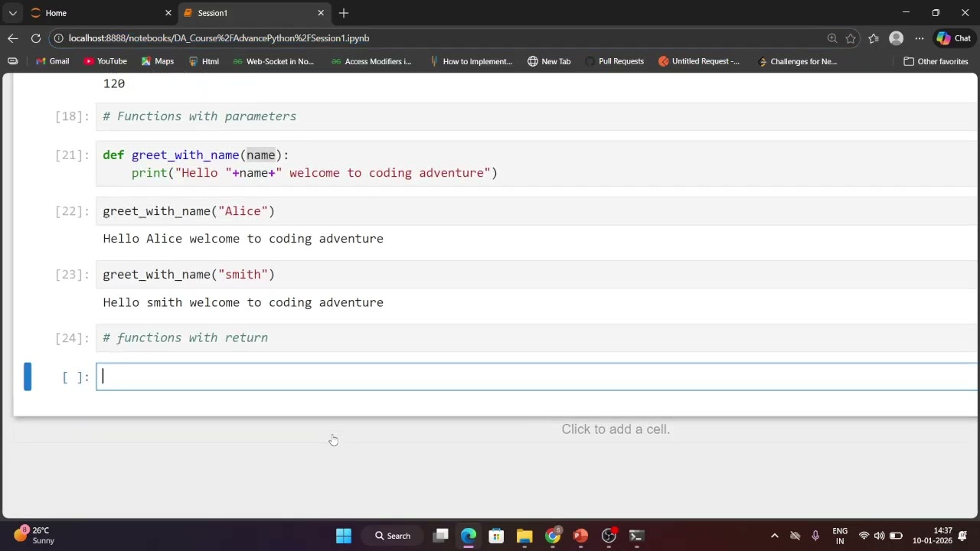Open the zoom magnifier in address bar
This screenshot has height=551, width=980.
click(832, 38)
